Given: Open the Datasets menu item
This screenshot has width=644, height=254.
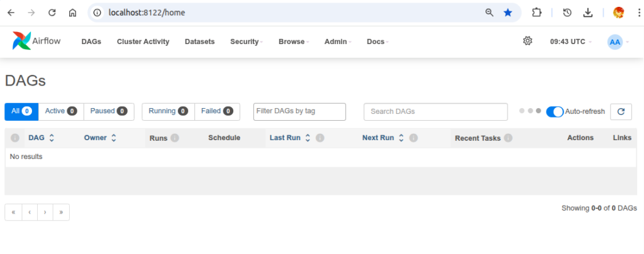Looking at the screenshot, I should (x=199, y=41).
